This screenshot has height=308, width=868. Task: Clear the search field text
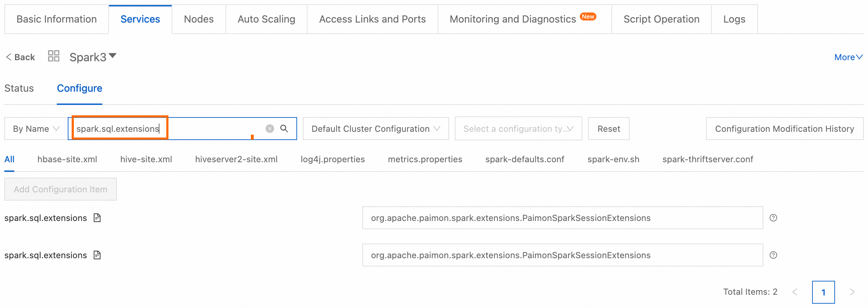click(x=270, y=129)
